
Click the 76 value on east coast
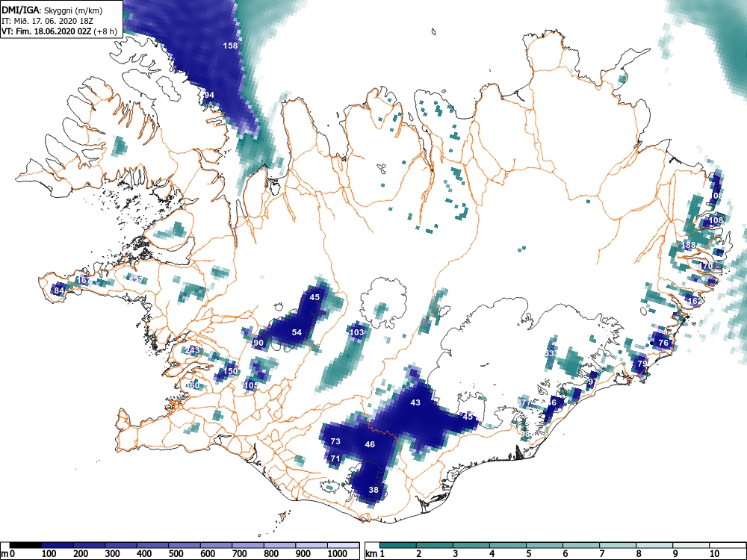[x=663, y=343]
